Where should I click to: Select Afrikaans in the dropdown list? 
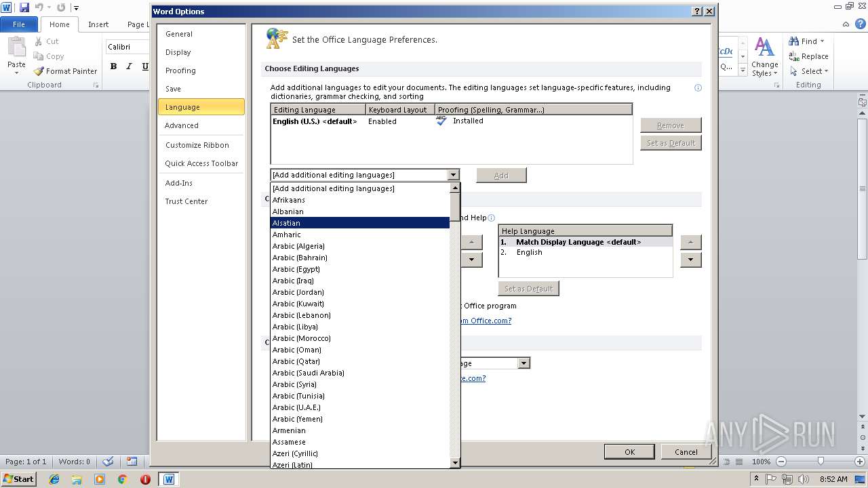pyautogui.click(x=360, y=200)
